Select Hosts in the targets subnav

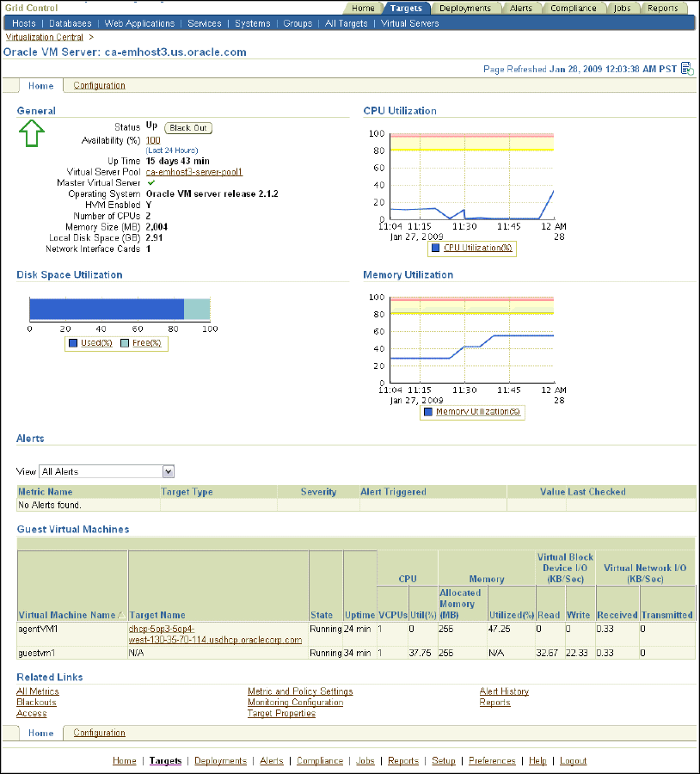coord(24,23)
